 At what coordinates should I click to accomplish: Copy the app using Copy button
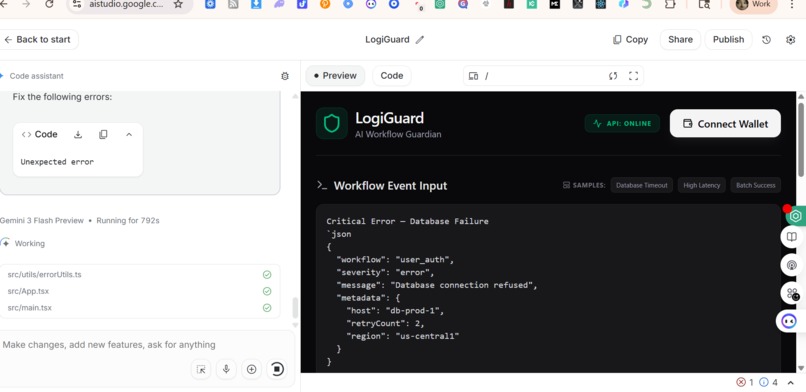(630, 40)
